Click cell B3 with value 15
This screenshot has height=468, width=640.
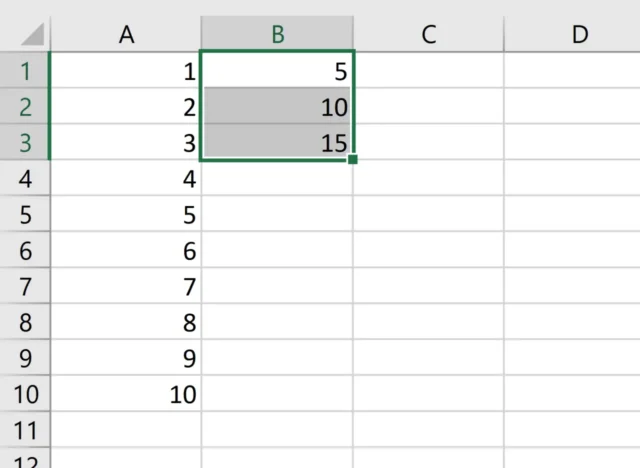[x=277, y=143]
